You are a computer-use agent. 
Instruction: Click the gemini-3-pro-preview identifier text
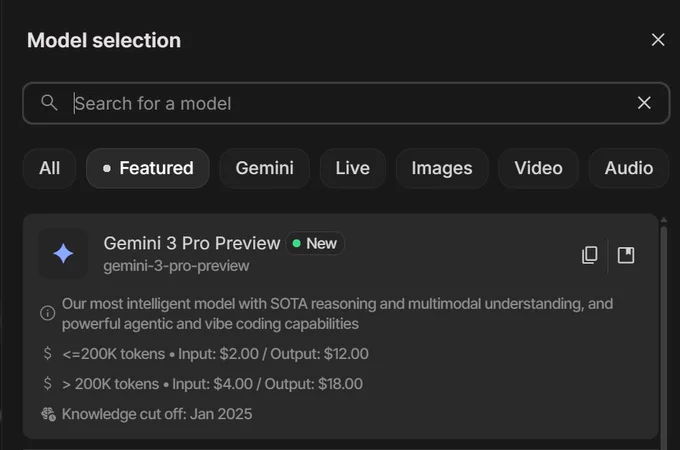coord(177,266)
